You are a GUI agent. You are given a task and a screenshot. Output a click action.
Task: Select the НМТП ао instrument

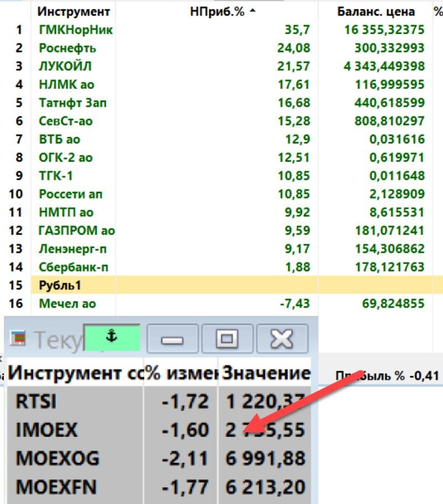[66, 212]
